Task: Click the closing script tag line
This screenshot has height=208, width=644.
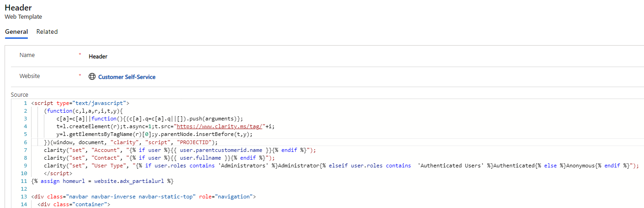Action: point(58,173)
